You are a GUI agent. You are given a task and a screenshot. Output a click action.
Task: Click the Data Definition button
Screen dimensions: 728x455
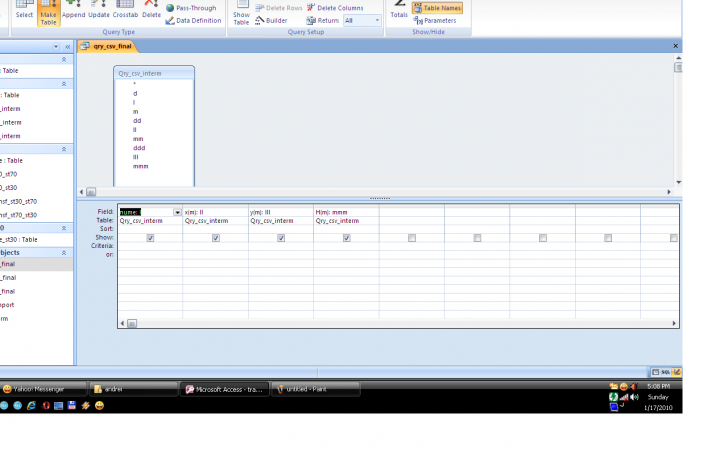[x=194, y=20]
